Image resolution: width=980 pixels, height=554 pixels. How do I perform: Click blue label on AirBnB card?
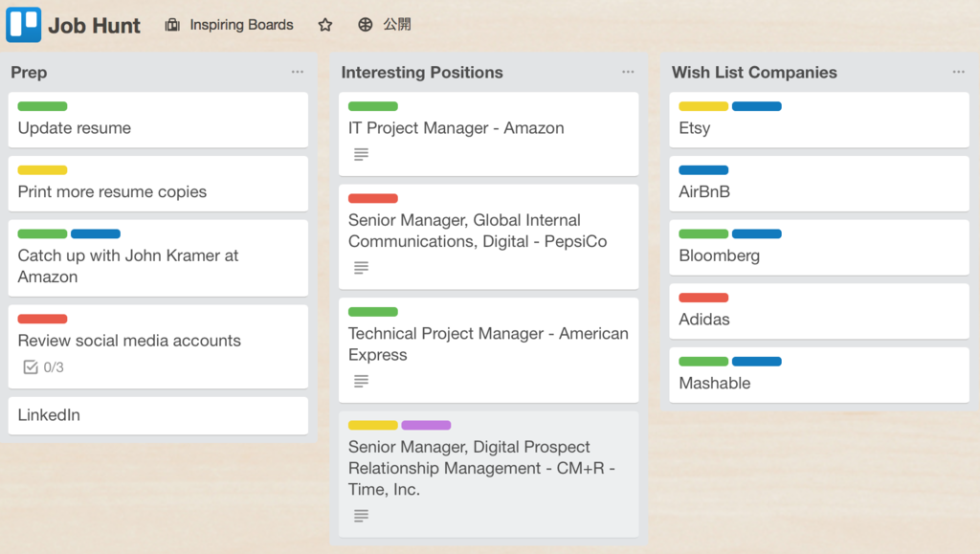703,170
